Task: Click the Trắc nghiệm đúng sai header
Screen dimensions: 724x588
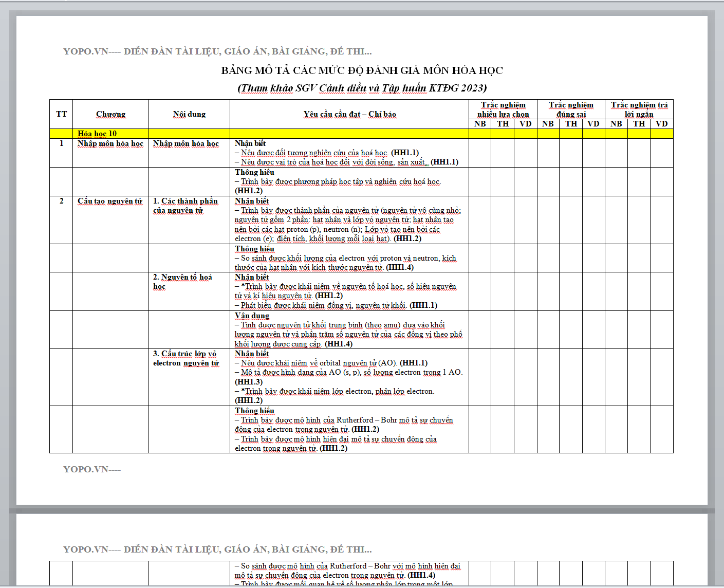Action: 571,109
